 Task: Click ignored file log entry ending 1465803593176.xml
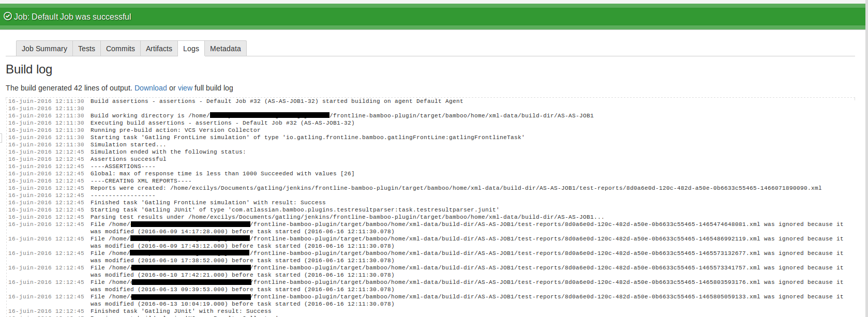467,286
